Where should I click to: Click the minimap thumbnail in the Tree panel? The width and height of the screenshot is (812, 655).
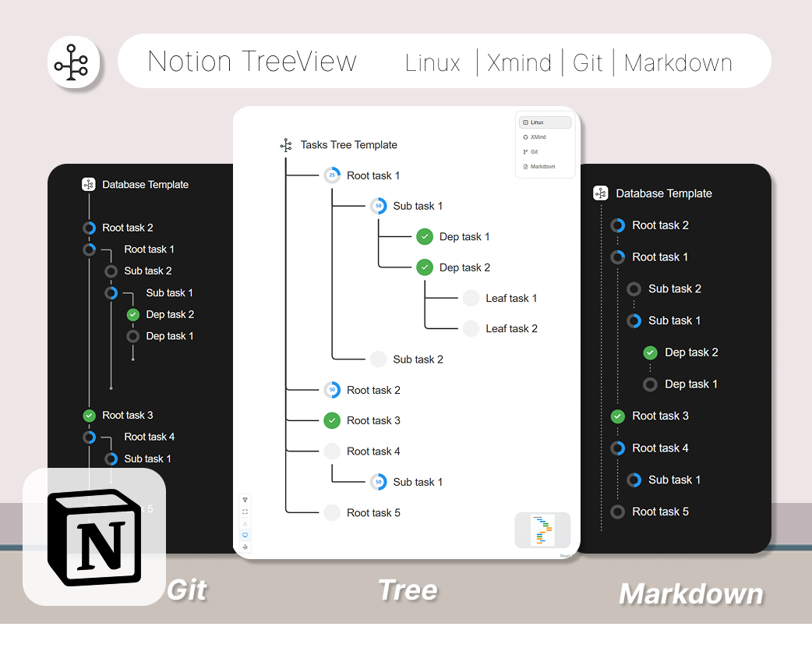542,530
